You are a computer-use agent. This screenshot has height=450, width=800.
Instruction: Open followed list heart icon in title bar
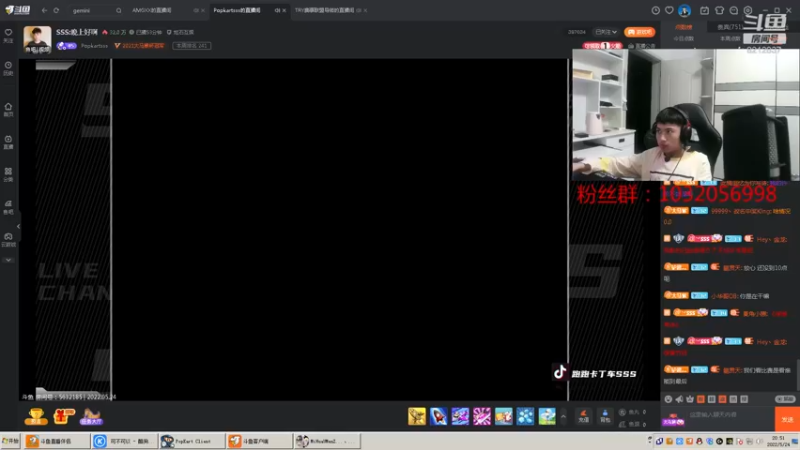click(x=669, y=10)
